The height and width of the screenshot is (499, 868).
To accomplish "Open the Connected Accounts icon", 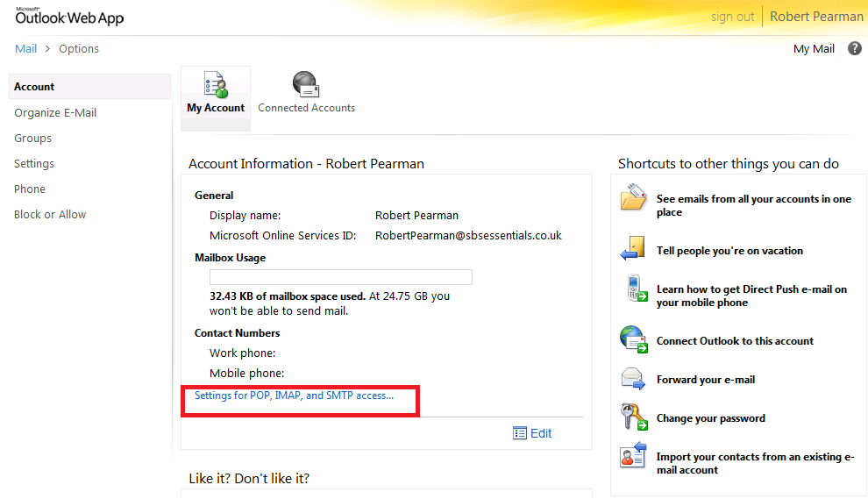I will (306, 85).
